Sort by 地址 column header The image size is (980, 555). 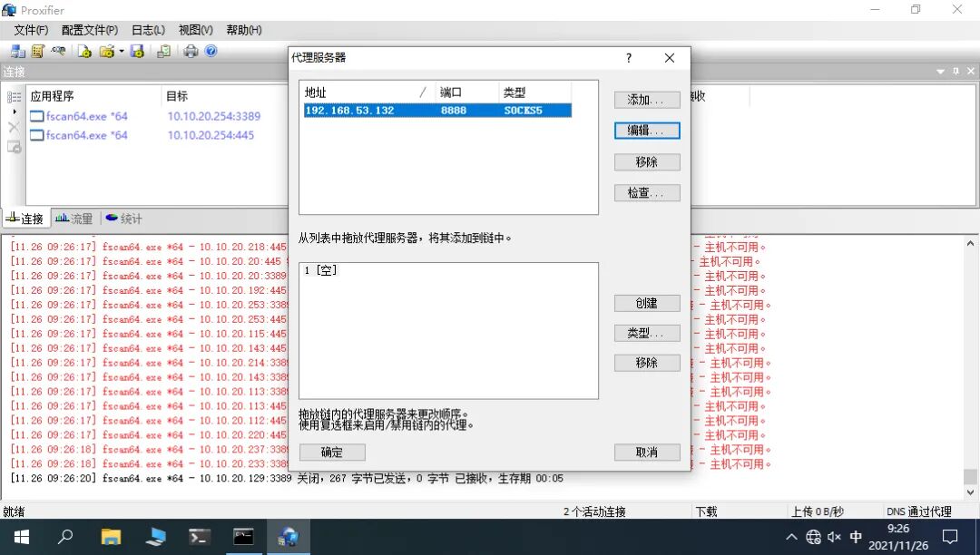368,92
